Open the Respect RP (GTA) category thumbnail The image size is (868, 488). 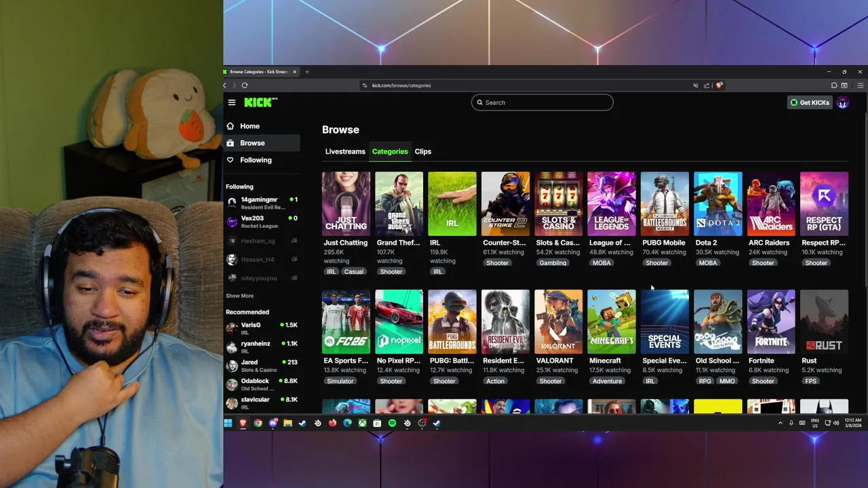(824, 203)
